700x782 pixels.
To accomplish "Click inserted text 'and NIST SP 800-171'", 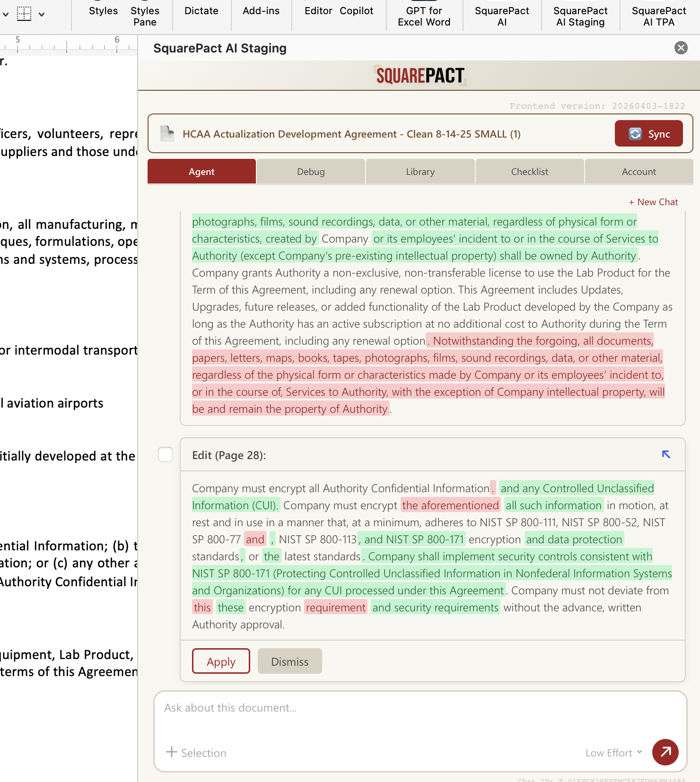I will [414, 539].
